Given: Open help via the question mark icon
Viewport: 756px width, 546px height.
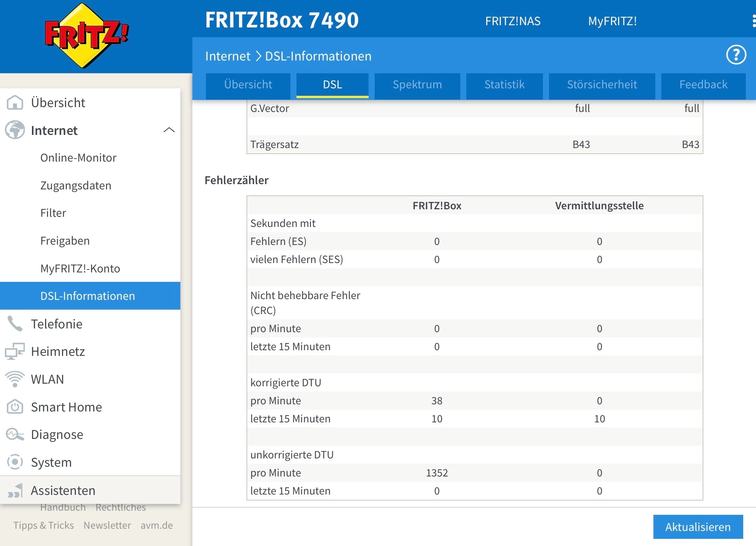Looking at the screenshot, I should [736, 55].
